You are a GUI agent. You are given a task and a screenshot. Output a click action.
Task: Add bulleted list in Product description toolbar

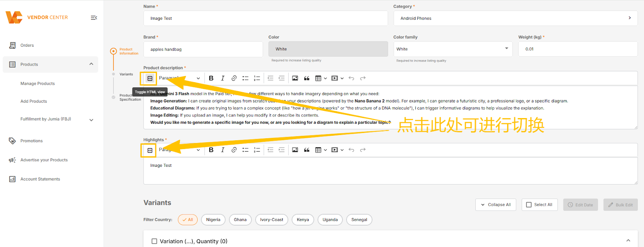coord(245,78)
